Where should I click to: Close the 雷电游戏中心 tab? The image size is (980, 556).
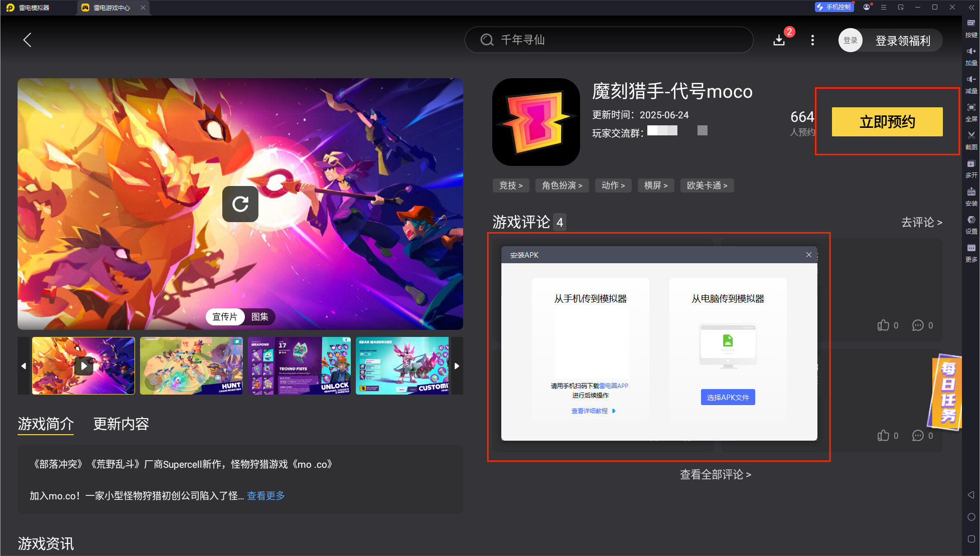(143, 8)
